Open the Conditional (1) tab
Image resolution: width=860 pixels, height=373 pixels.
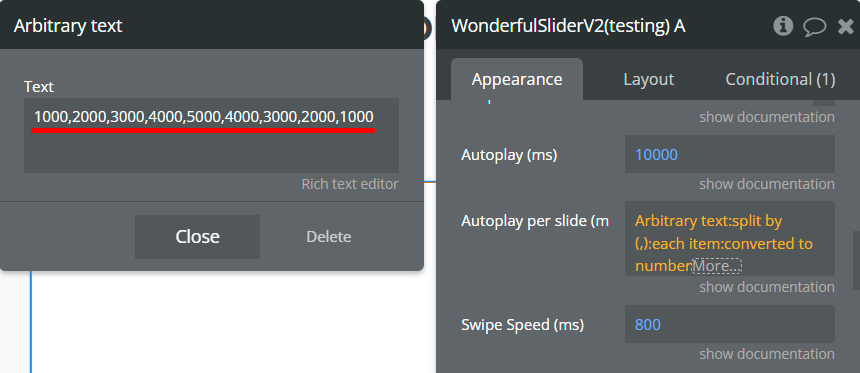click(780, 80)
